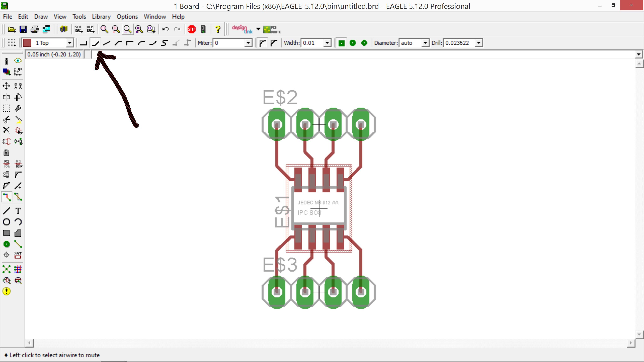Zoom to fit the drawing
Image resolution: width=644 pixels, height=362 pixels.
click(104, 30)
